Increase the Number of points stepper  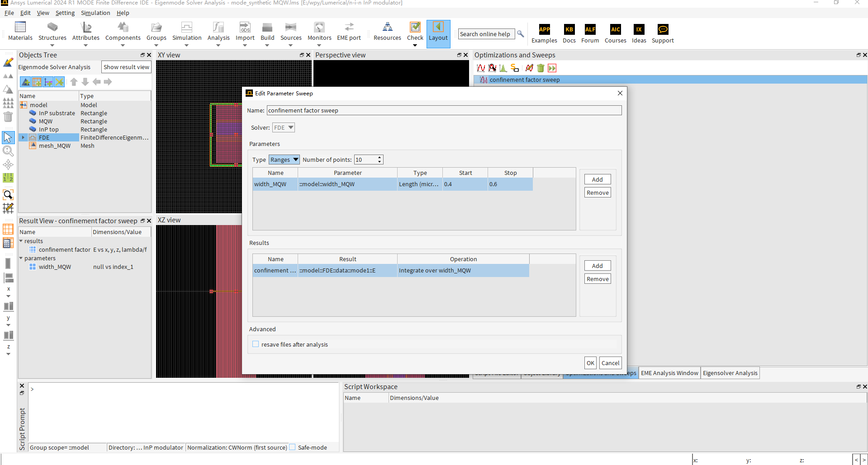[x=379, y=157]
